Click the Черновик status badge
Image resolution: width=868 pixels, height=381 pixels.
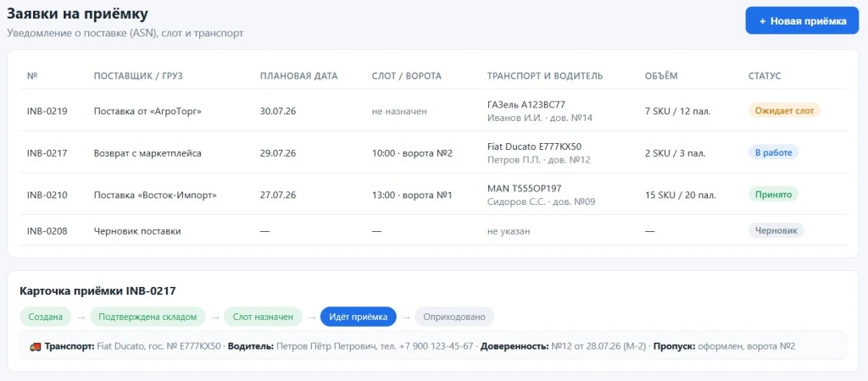776,230
